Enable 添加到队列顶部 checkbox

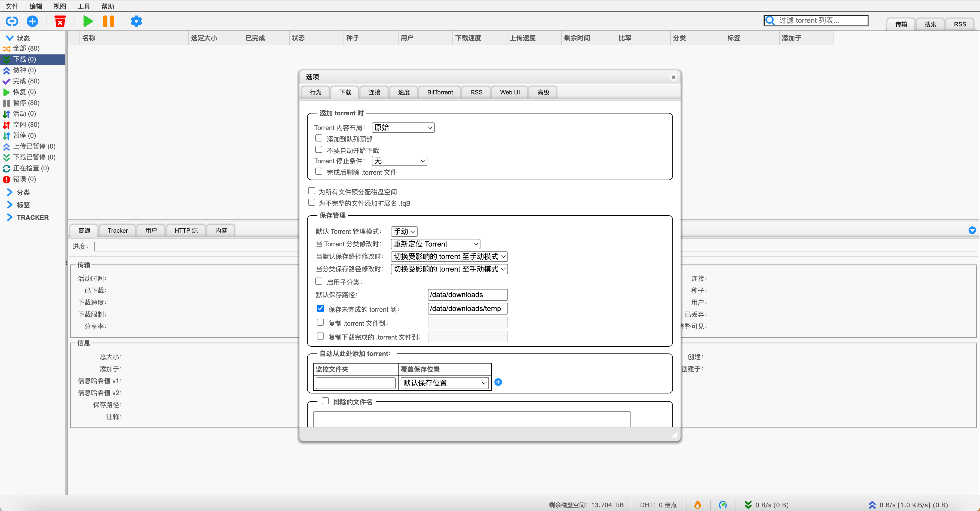click(319, 138)
